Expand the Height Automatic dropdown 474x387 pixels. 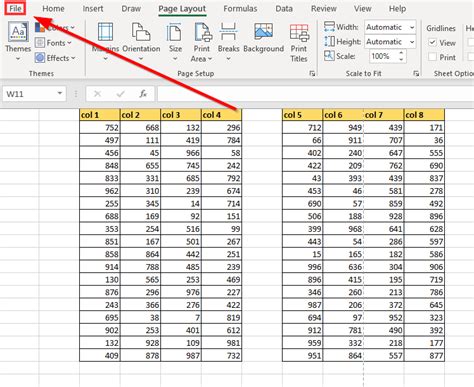pyautogui.click(x=412, y=42)
